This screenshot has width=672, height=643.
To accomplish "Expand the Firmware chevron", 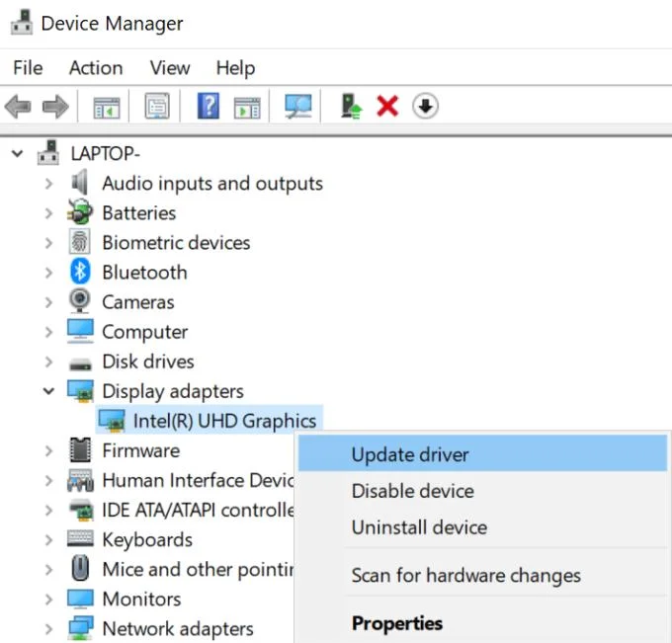I will click(48, 450).
